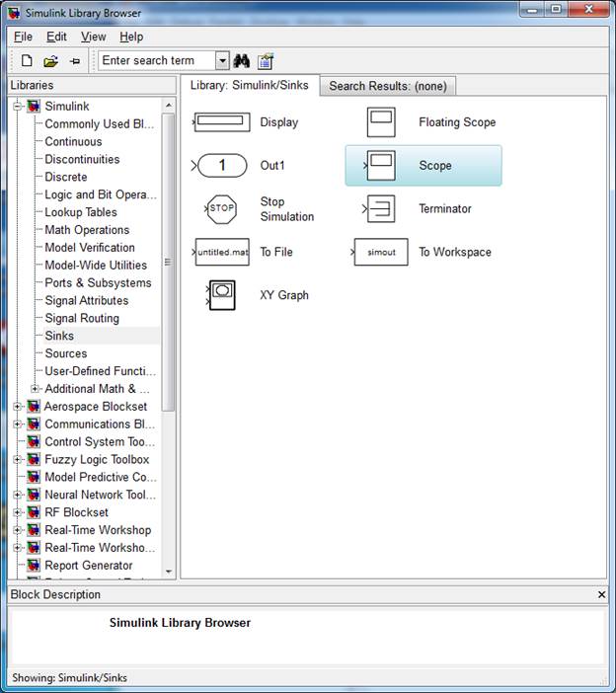This screenshot has height=693, width=616.
Task: Select the User-Defined Functions library
Action: click(101, 371)
